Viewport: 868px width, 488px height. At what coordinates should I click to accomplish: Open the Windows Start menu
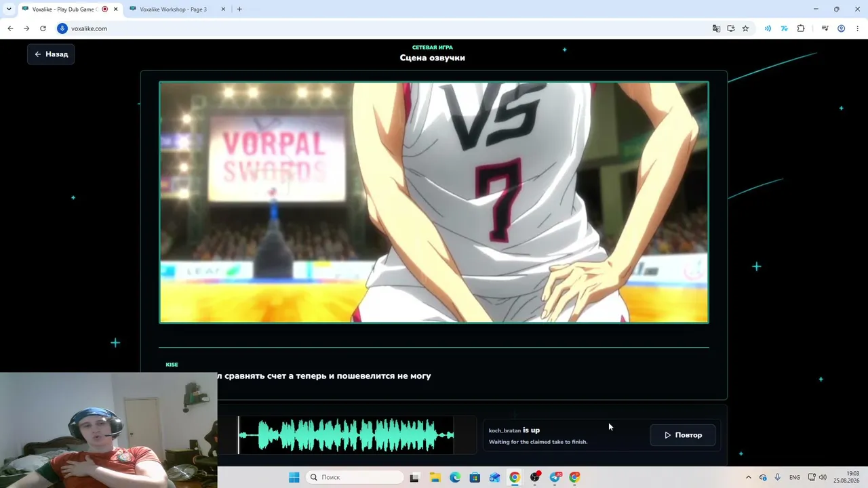tap(294, 477)
